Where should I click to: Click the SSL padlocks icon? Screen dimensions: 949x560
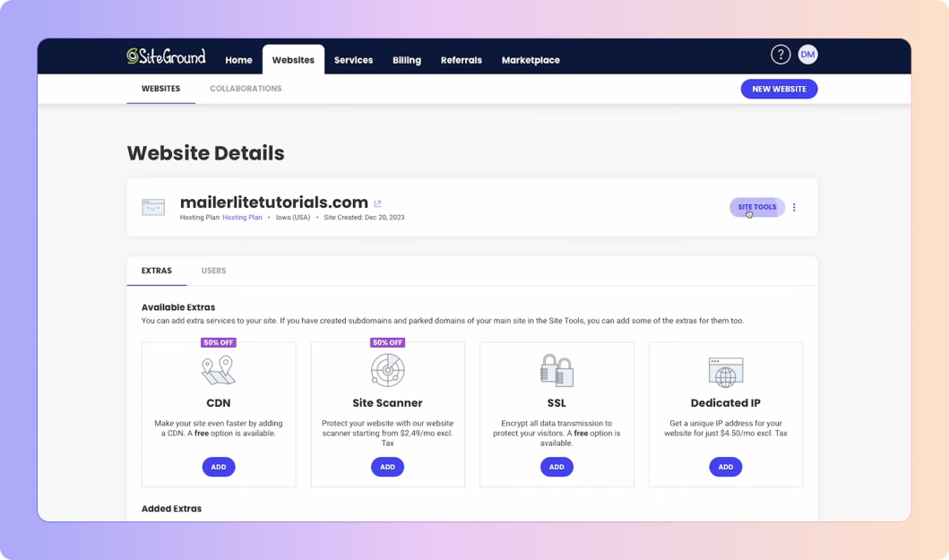coord(556,370)
